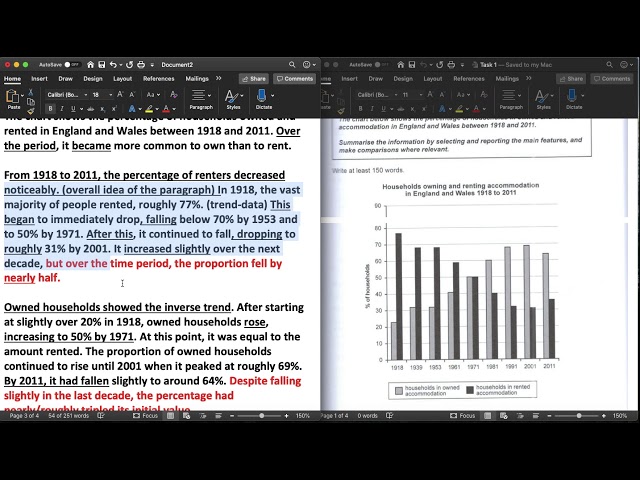640x480 pixels.
Task: Open Paste options arrow in Document2
Action: (x=22, y=95)
